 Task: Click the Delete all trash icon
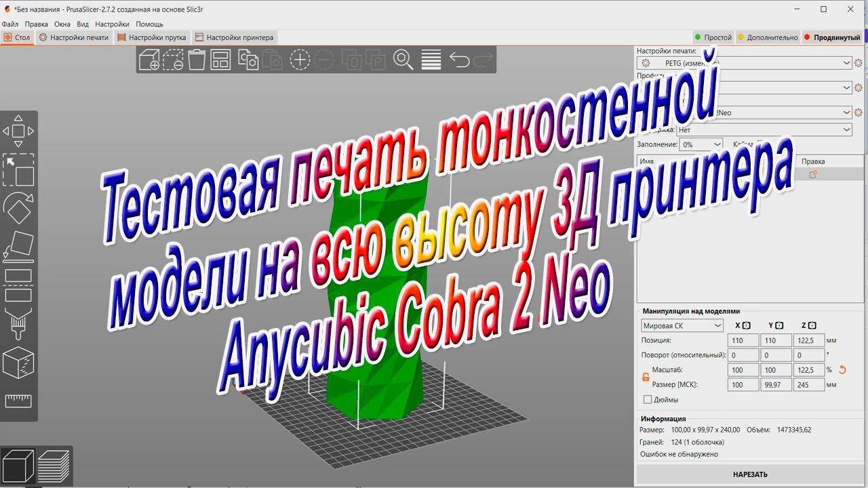pyautogui.click(x=197, y=60)
